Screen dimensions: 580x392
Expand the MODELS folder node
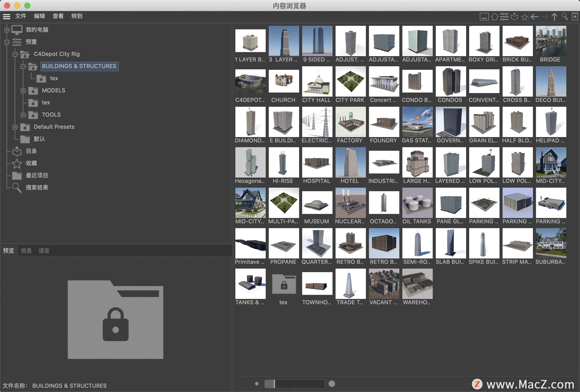tap(23, 91)
